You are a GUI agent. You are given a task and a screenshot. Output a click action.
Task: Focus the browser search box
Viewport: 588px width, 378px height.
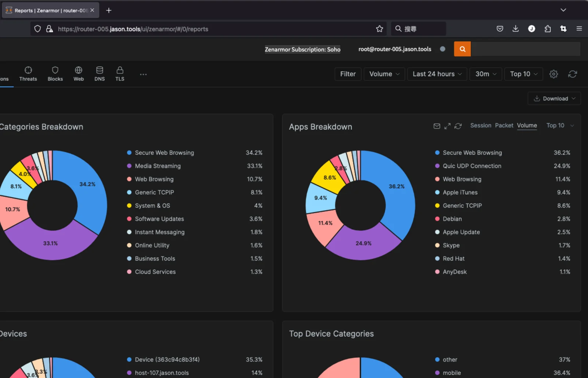[x=419, y=29]
